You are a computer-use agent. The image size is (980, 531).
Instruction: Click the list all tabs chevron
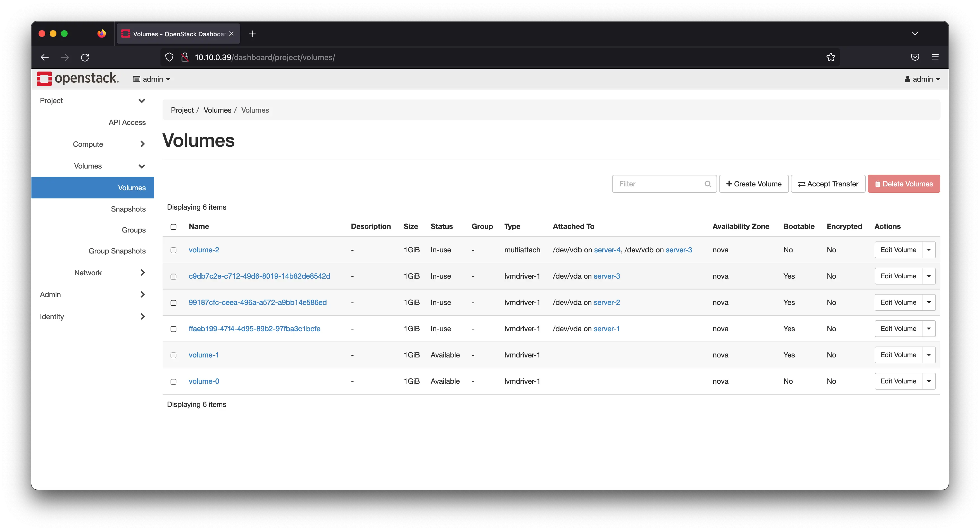[915, 34]
